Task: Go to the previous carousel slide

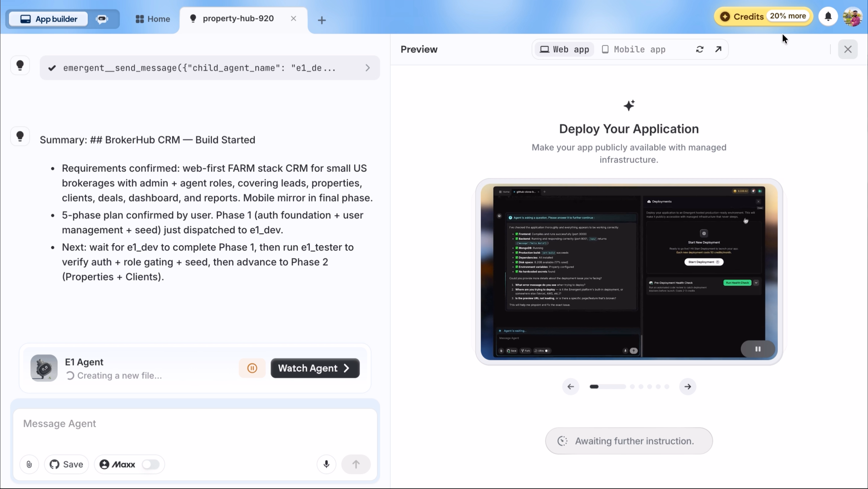Action: (x=571, y=387)
